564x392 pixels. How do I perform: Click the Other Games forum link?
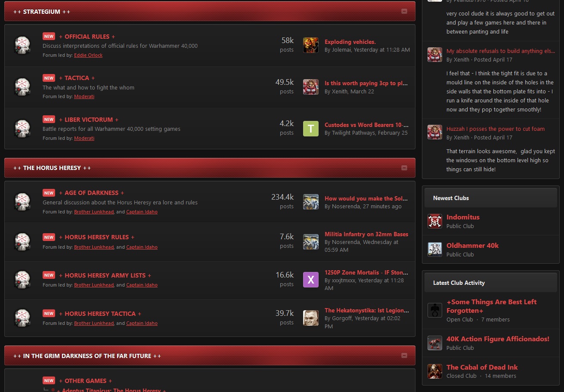pos(86,381)
